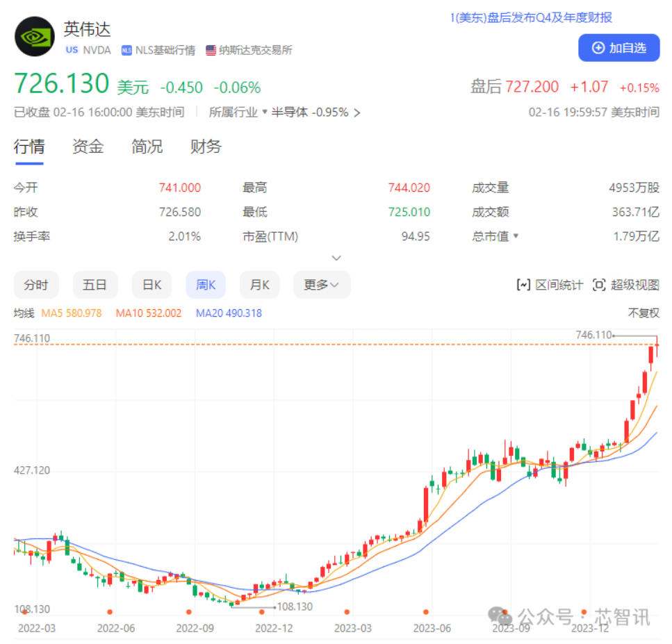Click the 英伟达 stock name
This screenshot has width=672, height=644.
(88, 29)
